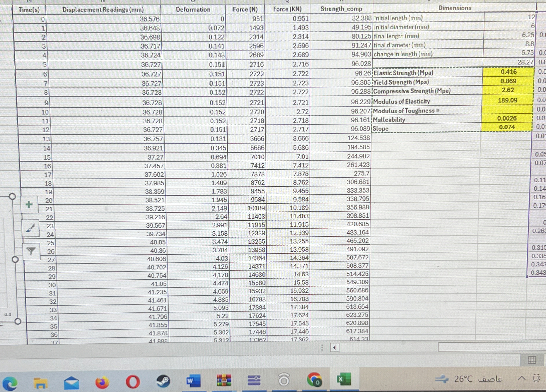The width and height of the screenshot is (546, 392).
Task: Select the Force (N) cell 7010
Action: pyautogui.click(x=246, y=157)
